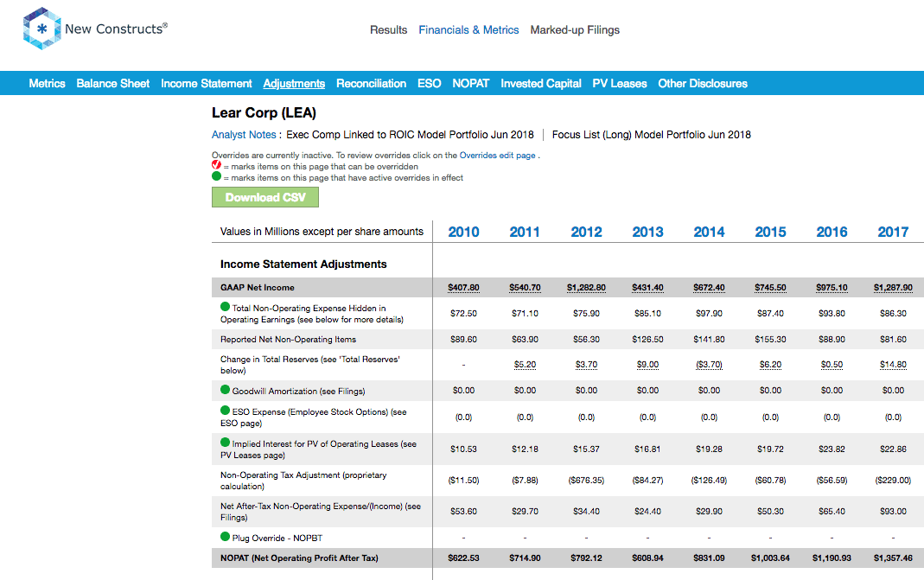Click GAAP Net Income value $1,287.90
924x580 pixels.
pyautogui.click(x=893, y=288)
